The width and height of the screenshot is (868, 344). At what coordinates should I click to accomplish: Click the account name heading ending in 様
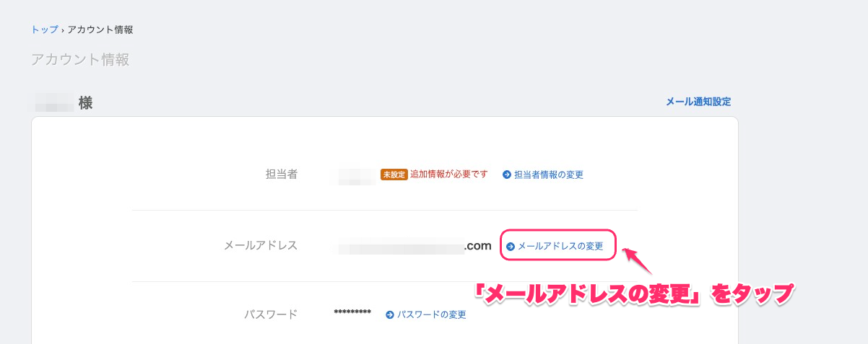pyautogui.click(x=63, y=103)
